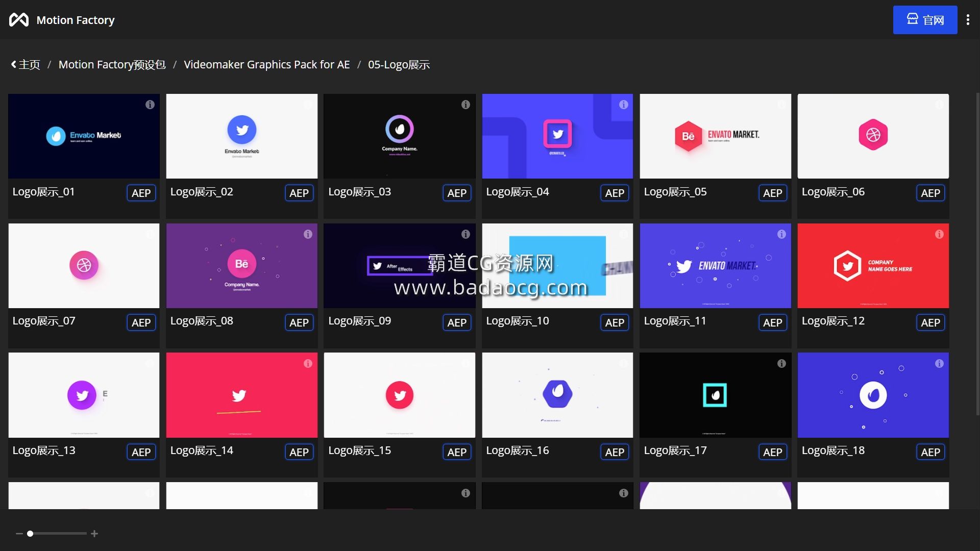Show info icon for Logo展示_09
The height and width of the screenshot is (551, 980).
click(465, 234)
